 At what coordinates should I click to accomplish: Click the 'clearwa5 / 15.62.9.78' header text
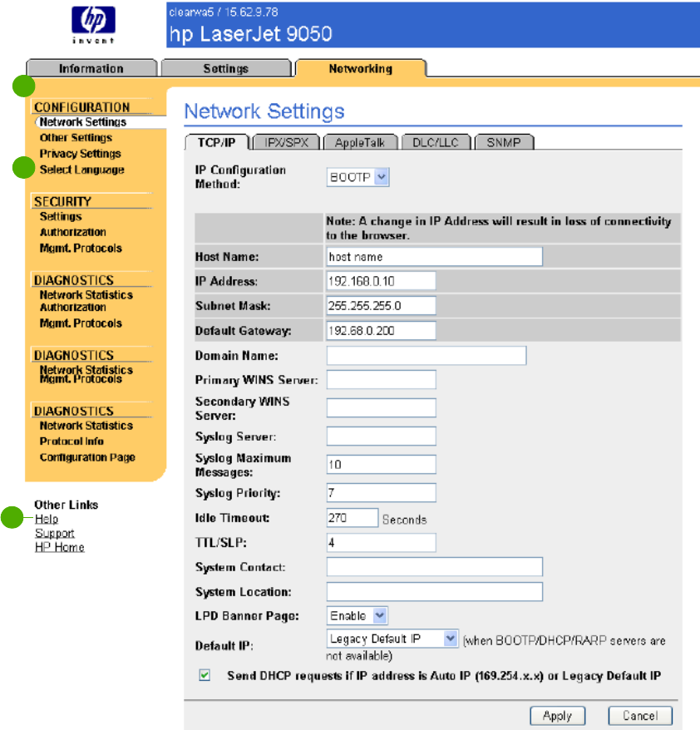click(224, 12)
